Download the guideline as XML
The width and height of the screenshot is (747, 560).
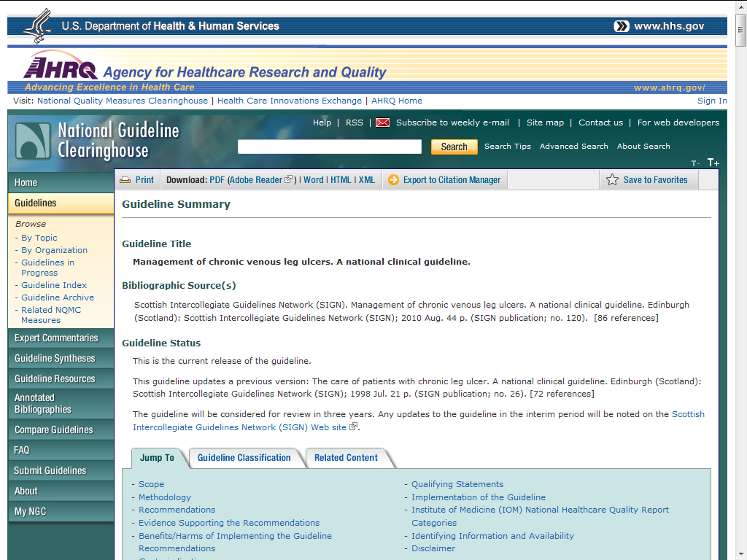click(367, 180)
